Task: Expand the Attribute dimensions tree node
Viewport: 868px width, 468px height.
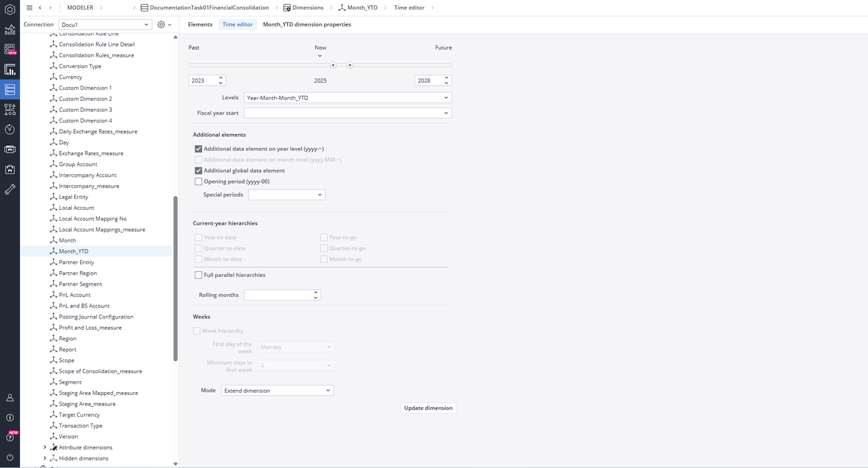Action: tap(45, 447)
